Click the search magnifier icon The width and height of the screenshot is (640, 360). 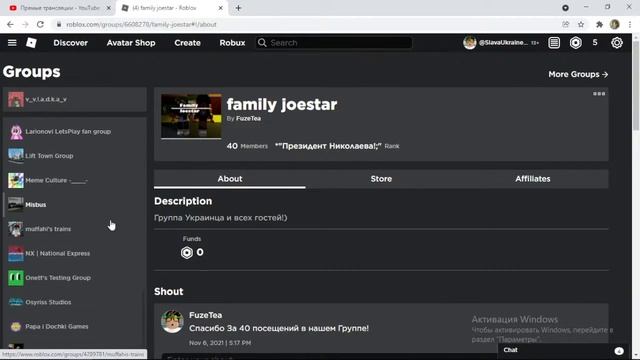click(262, 42)
